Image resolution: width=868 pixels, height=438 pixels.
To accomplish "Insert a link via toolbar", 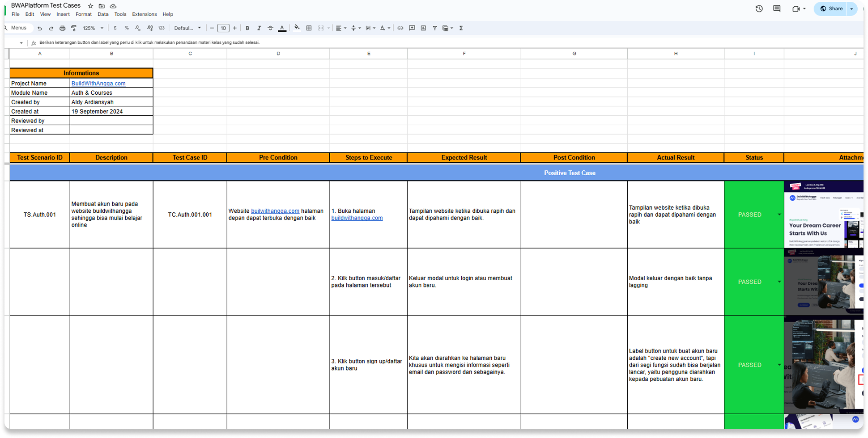I will point(400,28).
